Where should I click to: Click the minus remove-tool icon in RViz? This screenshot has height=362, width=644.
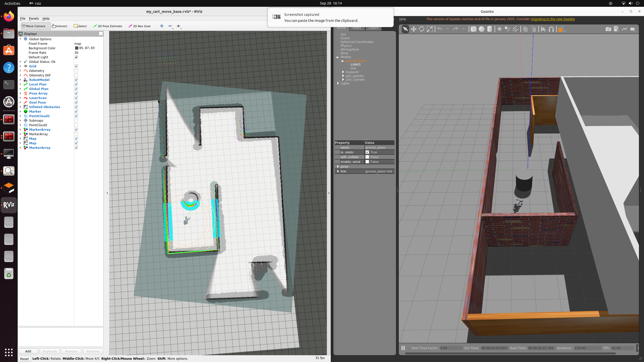(x=170, y=26)
